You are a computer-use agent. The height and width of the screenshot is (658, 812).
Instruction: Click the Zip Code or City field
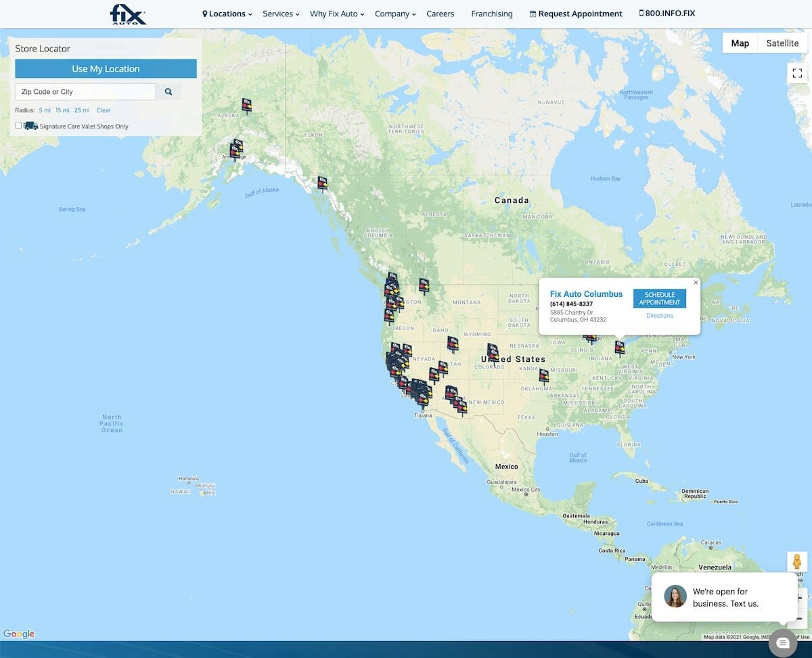[x=85, y=92]
